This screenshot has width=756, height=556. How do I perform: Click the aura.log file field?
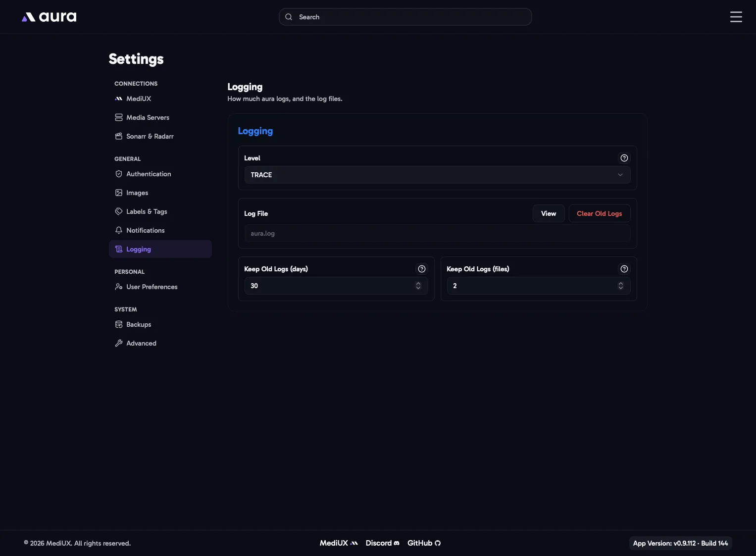click(x=437, y=233)
